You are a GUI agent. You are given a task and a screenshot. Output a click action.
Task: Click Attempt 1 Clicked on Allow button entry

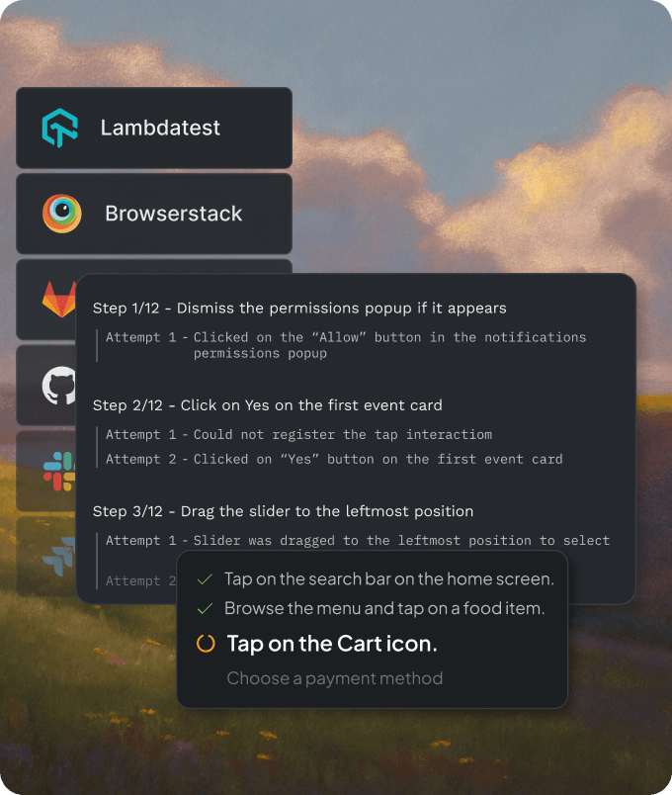coord(346,345)
